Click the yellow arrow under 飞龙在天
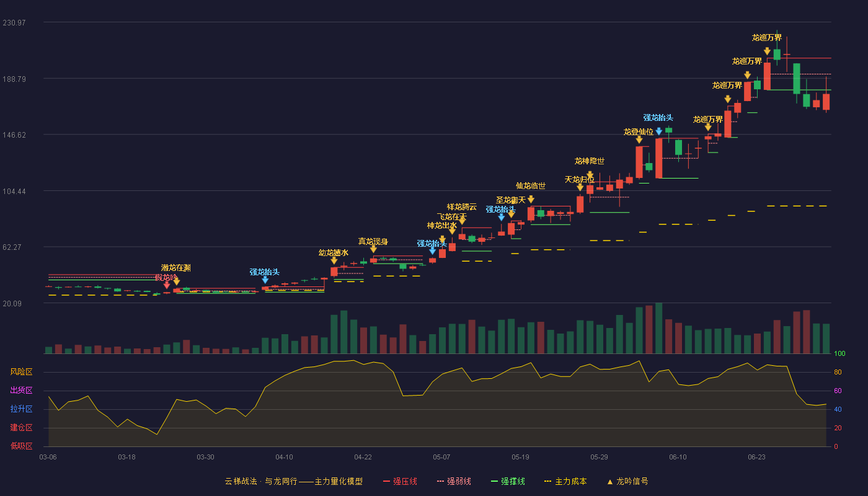Screen dimensions: 868x496 (452, 230)
